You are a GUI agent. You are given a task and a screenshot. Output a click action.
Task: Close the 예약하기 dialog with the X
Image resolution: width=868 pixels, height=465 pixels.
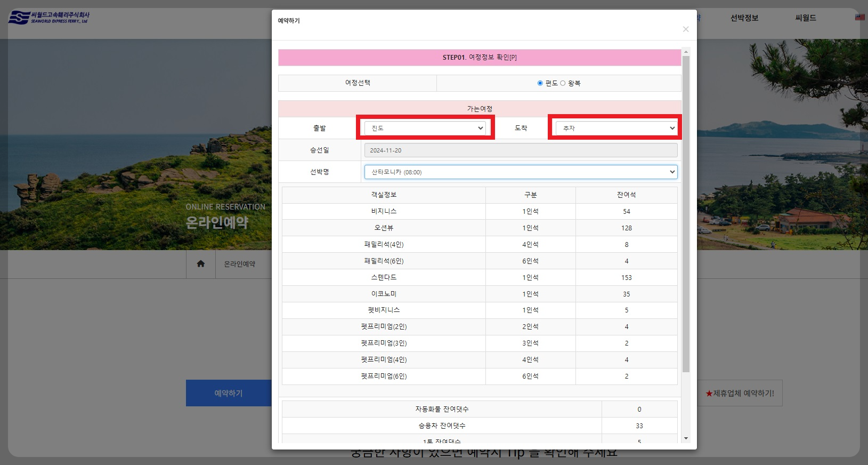[x=686, y=29]
